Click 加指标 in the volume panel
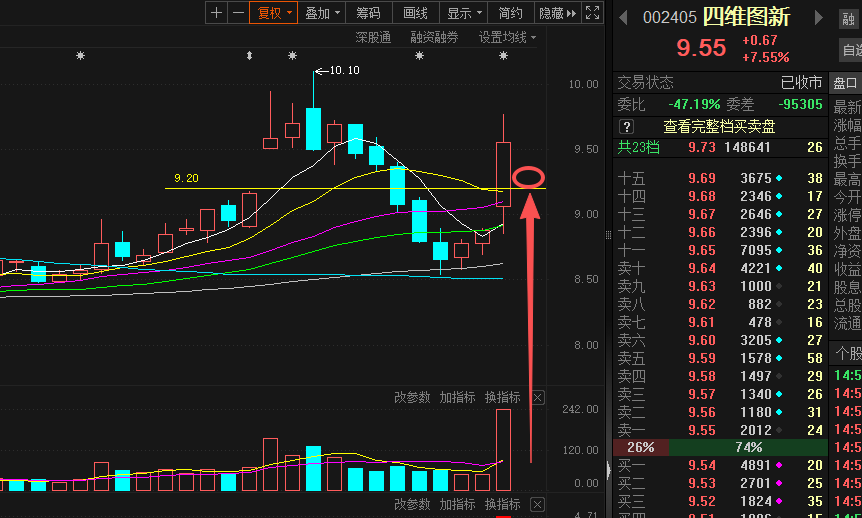 coord(457,398)
